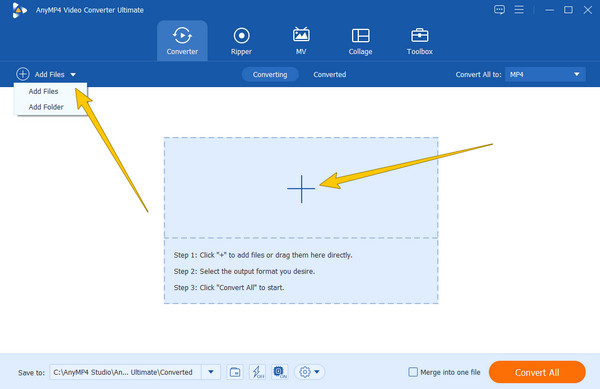Screen dimensions: 600x389
Task: Show the Converted list
Action: [x=329, y=75]
